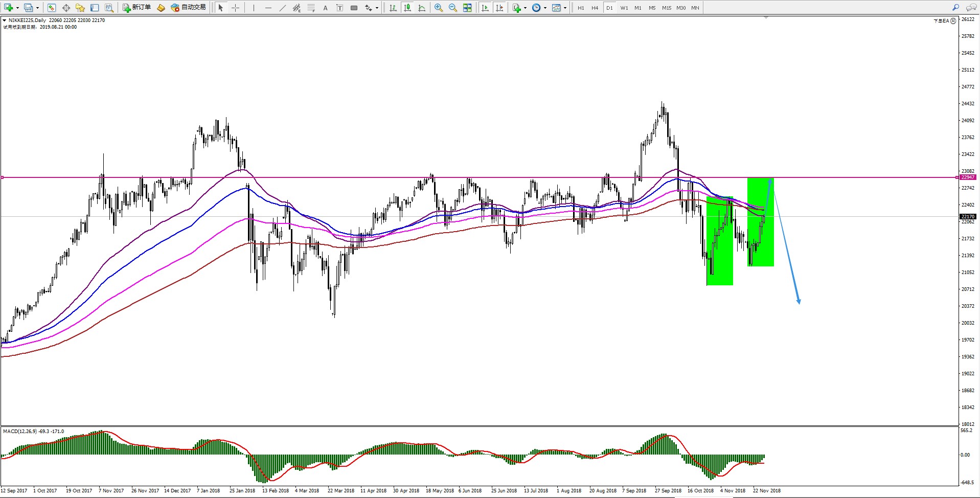Open the chat bubbles community icon
This screenshot has width=980, height=498.
point(971,8)
